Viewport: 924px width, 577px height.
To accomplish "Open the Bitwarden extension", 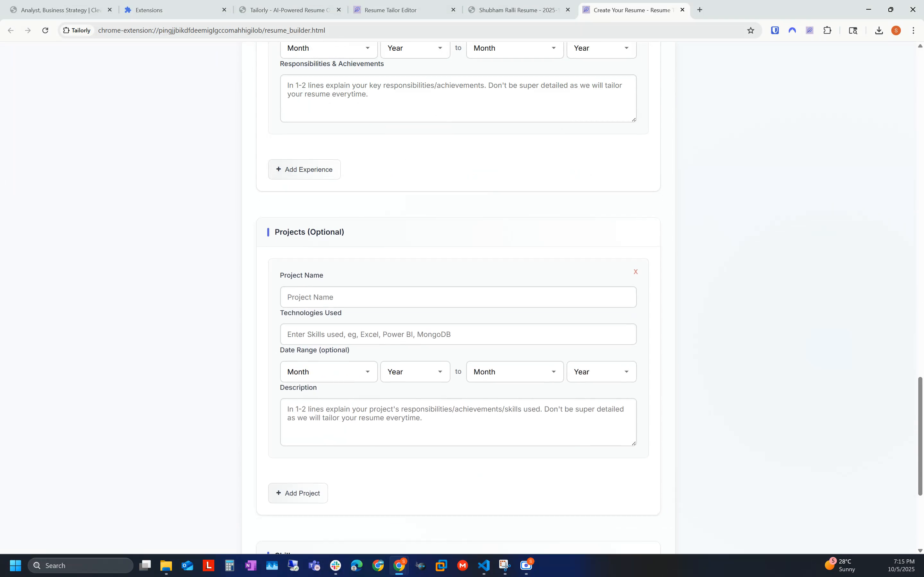I will (775, 30).
